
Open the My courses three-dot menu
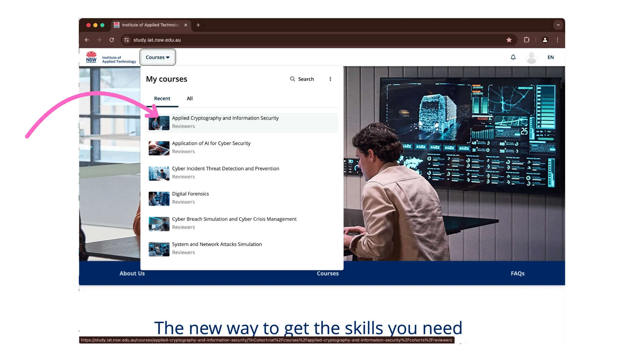tap(330, 79)
